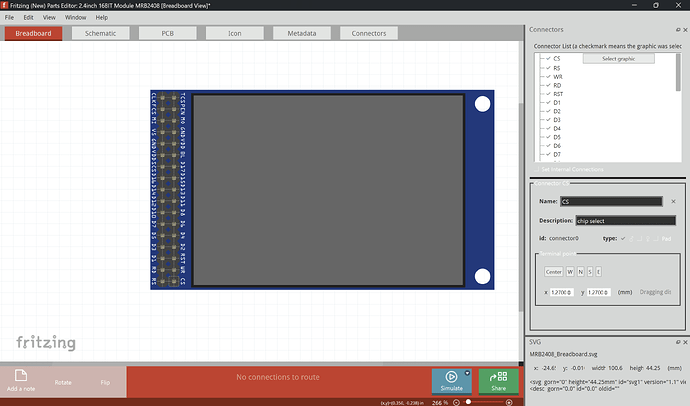Open the PCB tab

point(167,33)
